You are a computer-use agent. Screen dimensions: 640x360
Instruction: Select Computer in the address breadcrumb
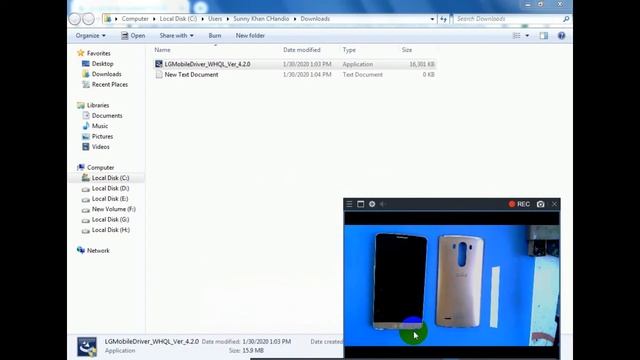[135, 19]
